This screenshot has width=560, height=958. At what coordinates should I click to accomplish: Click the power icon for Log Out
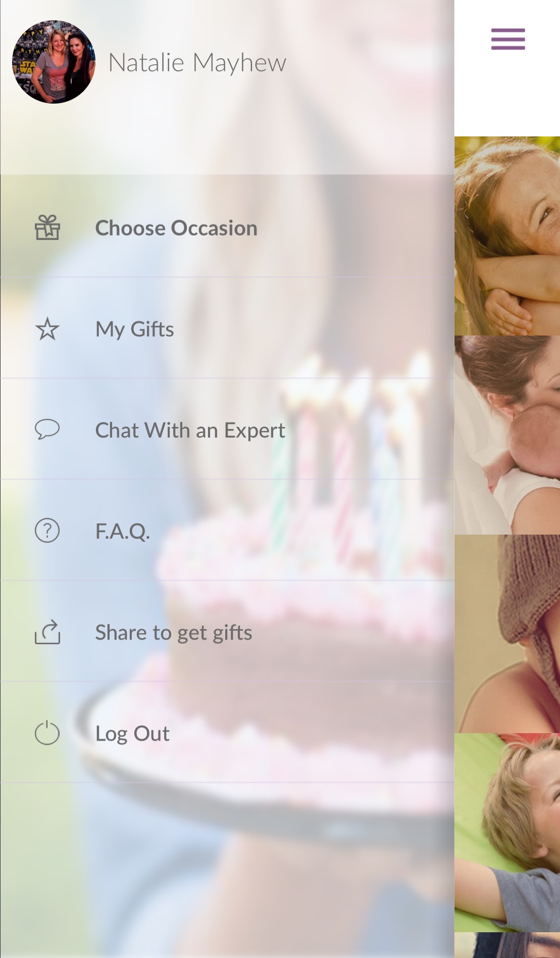pyautogui.click(x=47, y=733)
